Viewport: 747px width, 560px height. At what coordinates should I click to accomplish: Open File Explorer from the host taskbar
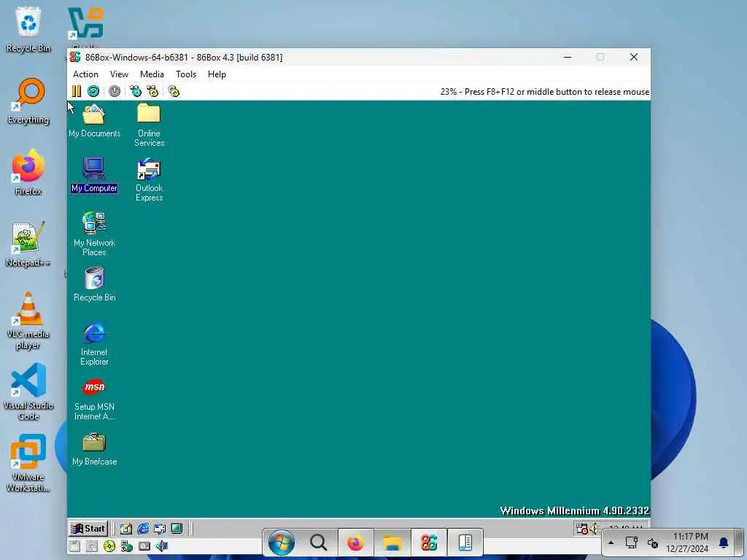tap(392, 542)
